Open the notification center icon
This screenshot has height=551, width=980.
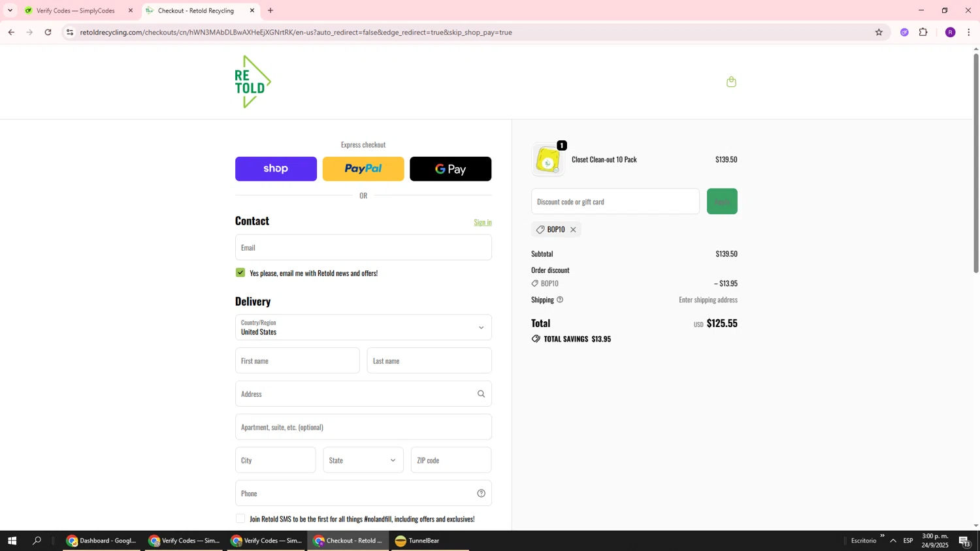(965, 541)
